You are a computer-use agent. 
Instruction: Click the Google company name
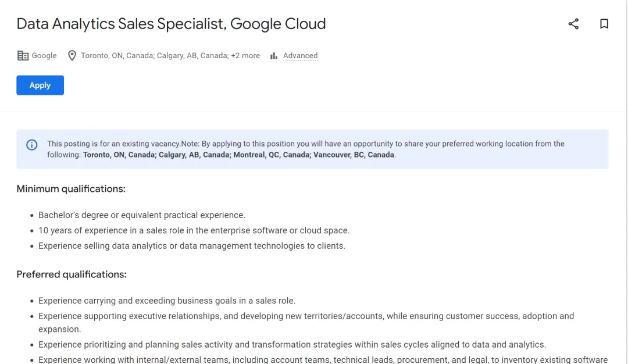(x=44, y=56)
